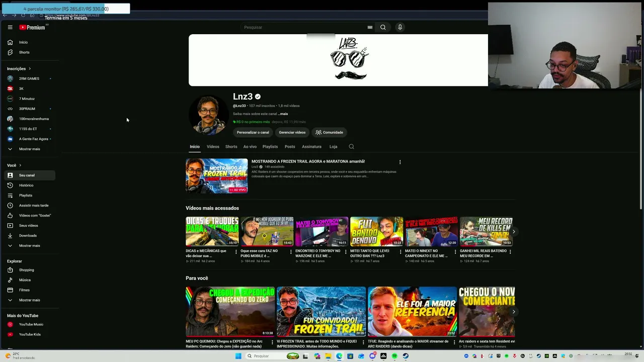This screenshot has height=362, width=644.
Task: Open the FROZEN TRAIL live thumbnail
Action: tap(217, 176)
